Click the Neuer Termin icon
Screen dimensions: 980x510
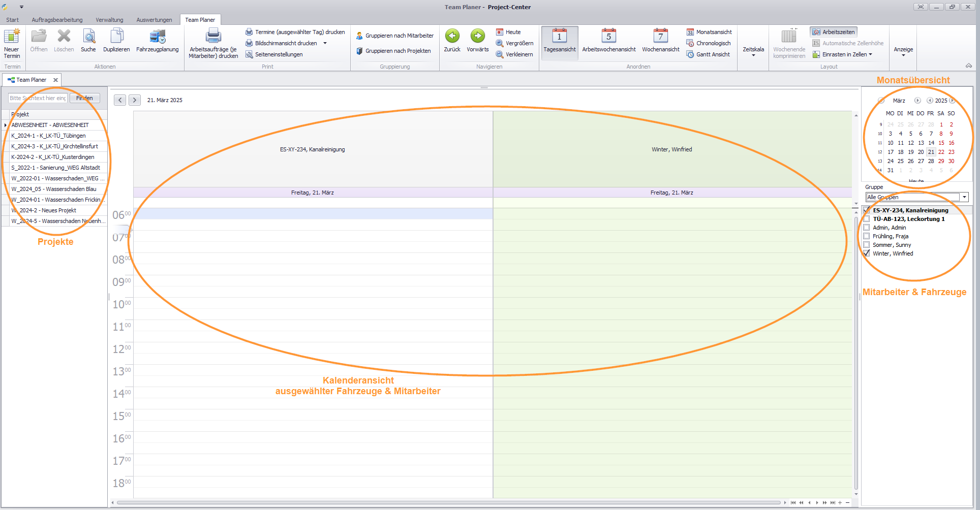click(12, 37)
